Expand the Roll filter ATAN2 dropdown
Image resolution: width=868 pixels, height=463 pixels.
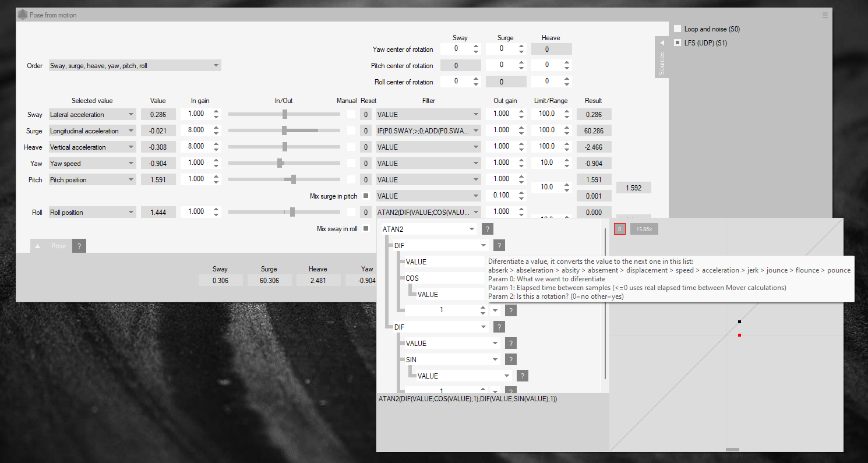[x=476, y=213]
